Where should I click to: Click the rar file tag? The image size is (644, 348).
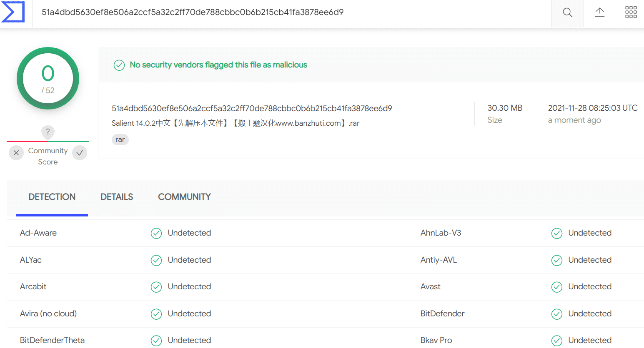[x=120, y=140]
